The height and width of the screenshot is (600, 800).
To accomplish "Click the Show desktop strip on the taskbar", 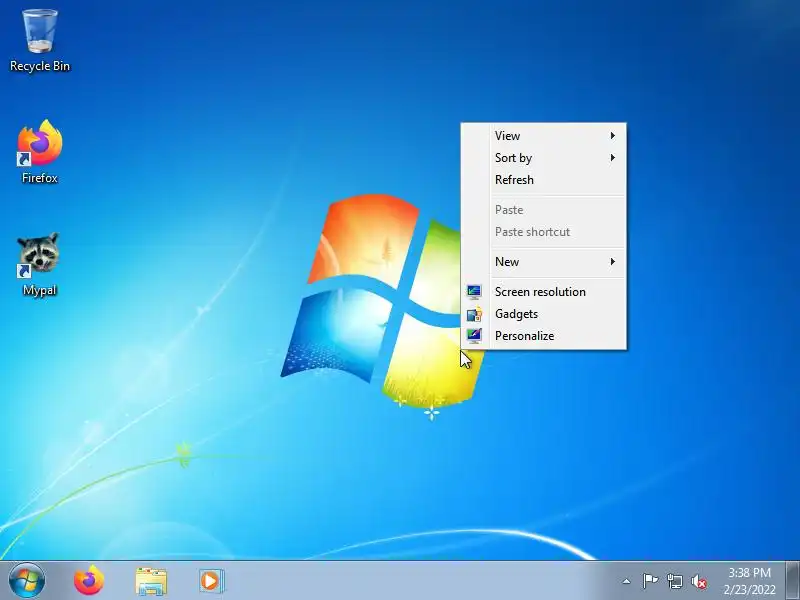I will [x=793, y=581].
